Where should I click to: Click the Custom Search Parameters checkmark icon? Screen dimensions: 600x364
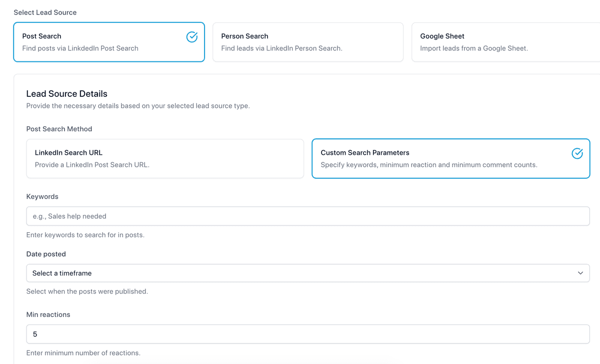(x=577, y=153)
